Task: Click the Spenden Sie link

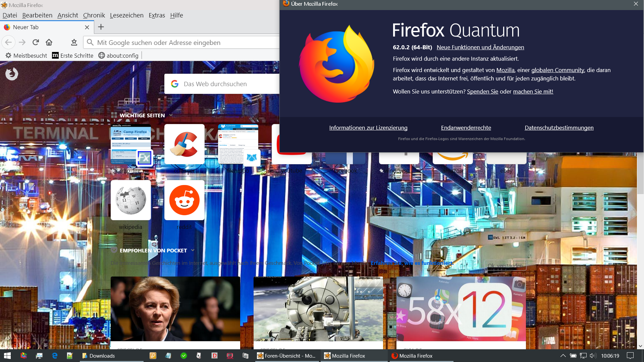Action: (483, 92)
